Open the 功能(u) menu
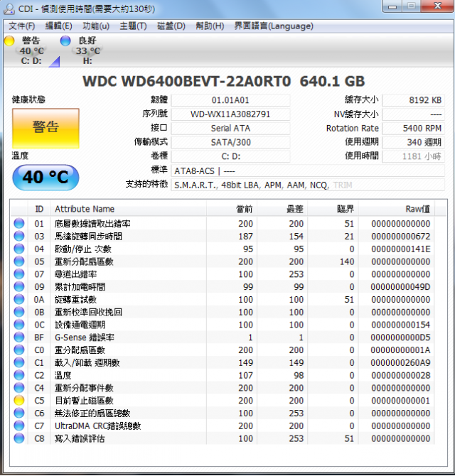This screenshot has width=455, height=476. click(x=96, y=26)
